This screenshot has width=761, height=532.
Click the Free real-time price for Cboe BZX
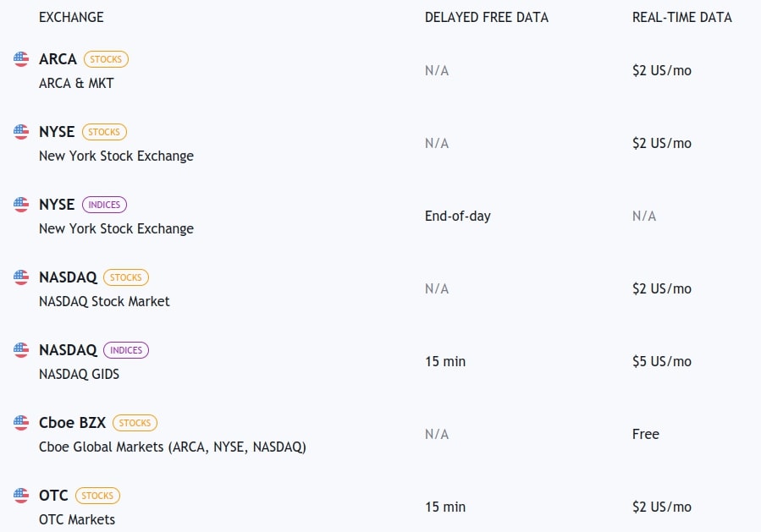tap(646, 434)
